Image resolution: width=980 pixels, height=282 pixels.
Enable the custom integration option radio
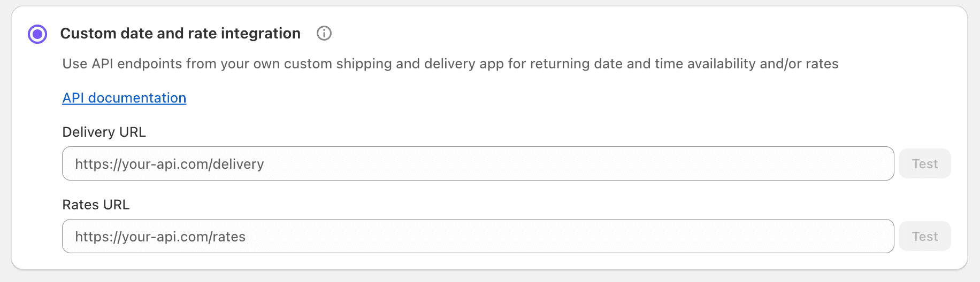pyautogui.click(x=37, y=34)
